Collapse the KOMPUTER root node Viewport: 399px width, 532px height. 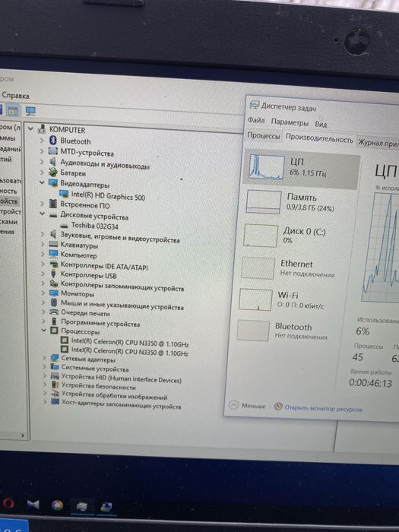(x=31, y=128)
